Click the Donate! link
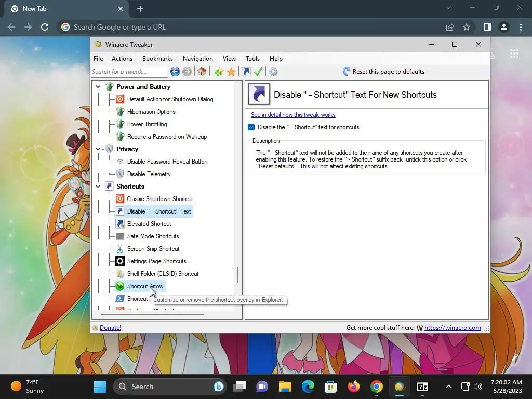Viewport: 532px width, 399px height. [110, 328]
